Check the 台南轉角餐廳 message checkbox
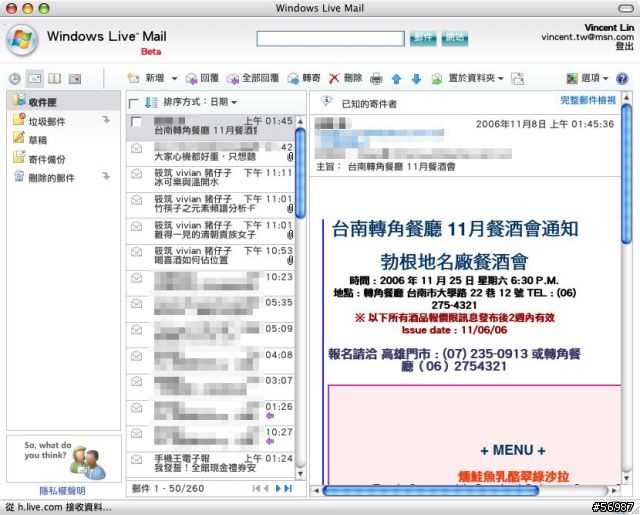The width and height of the screenshot is (640, 515). coord(136,121)
